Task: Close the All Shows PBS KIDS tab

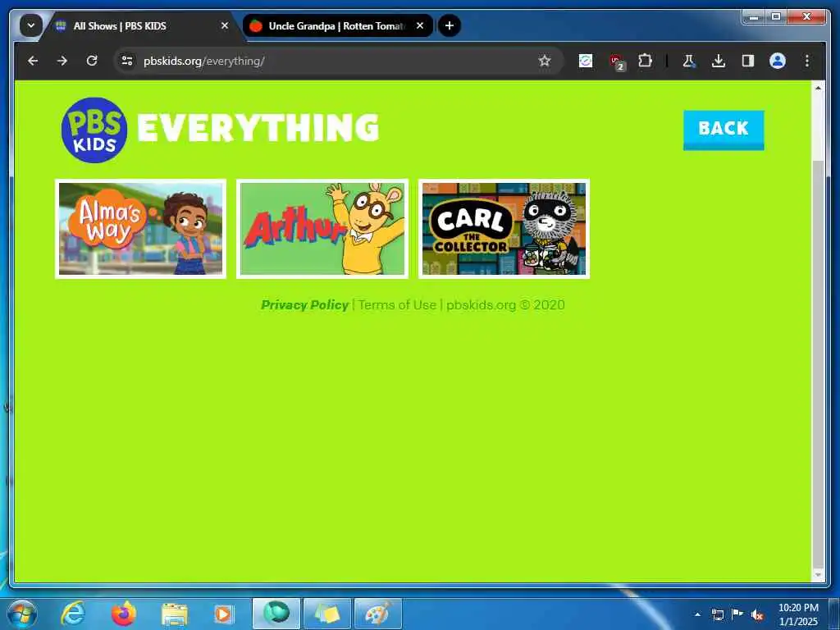Action: click(x=225, y=25)
